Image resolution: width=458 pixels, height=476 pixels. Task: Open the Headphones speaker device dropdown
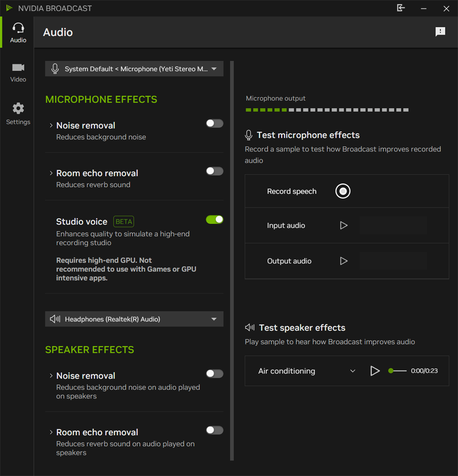pos(214,319)
